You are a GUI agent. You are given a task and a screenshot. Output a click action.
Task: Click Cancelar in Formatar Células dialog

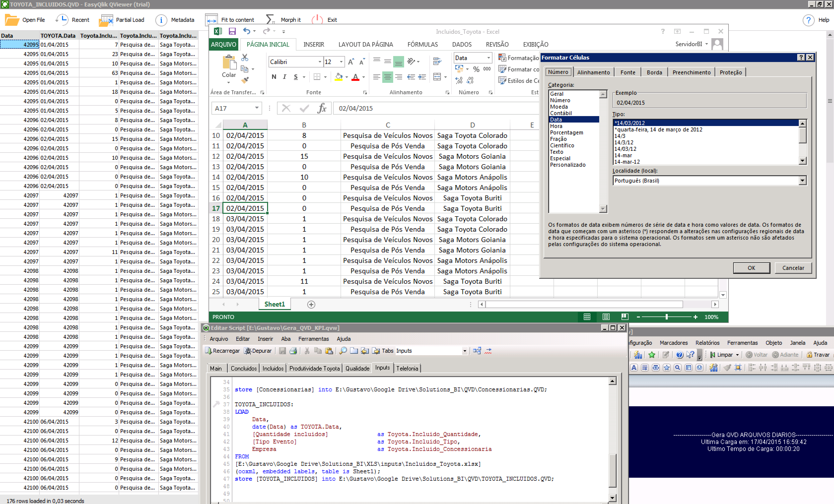point(793,268)
